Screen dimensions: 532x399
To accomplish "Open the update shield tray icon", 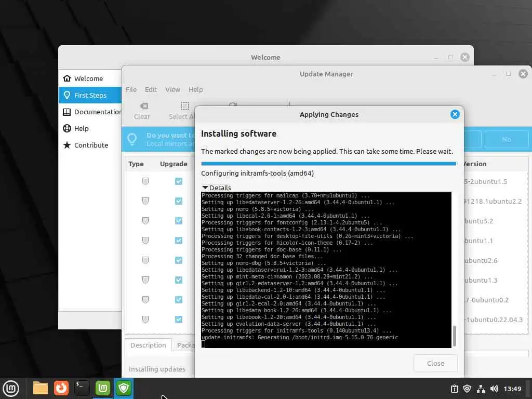I will click(467, 389).
